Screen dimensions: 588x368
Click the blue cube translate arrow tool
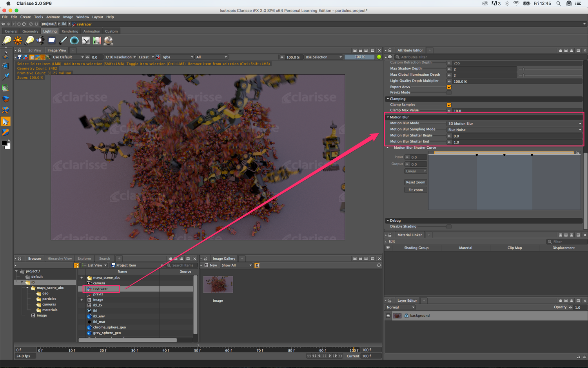tap(5, 133)
